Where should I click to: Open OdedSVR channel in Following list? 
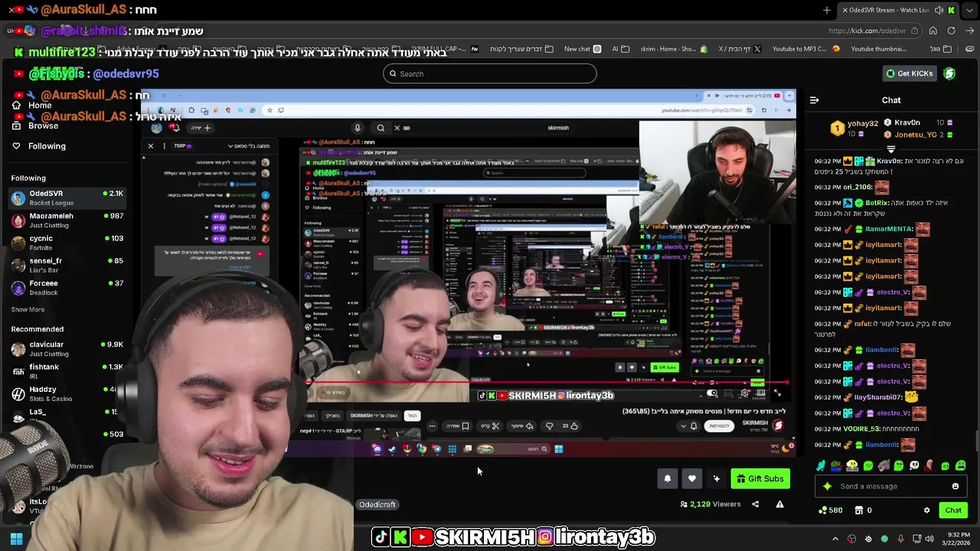pyautogui.click(x=67, y=197)
